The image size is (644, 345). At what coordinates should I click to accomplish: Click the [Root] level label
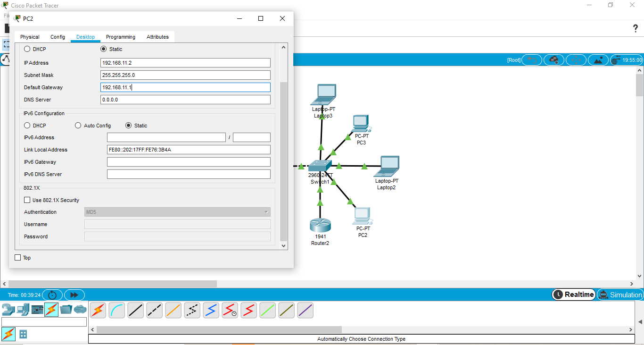(514, 60)
